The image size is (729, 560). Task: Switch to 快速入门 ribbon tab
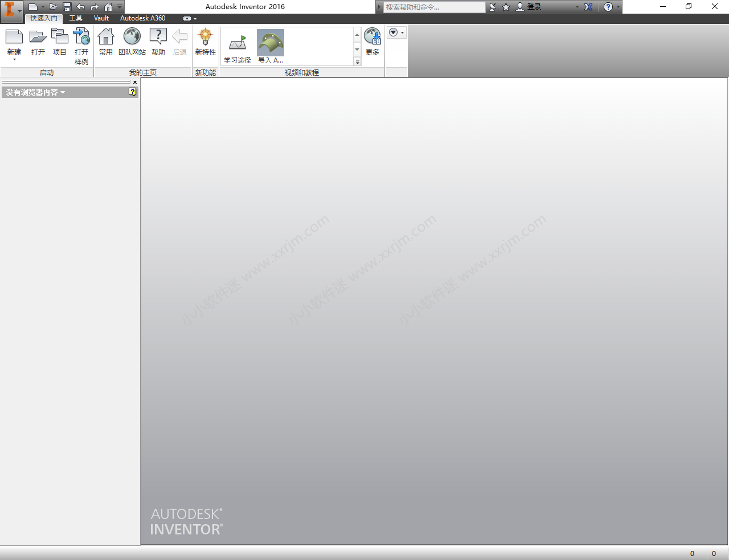(x=44, y=18)
